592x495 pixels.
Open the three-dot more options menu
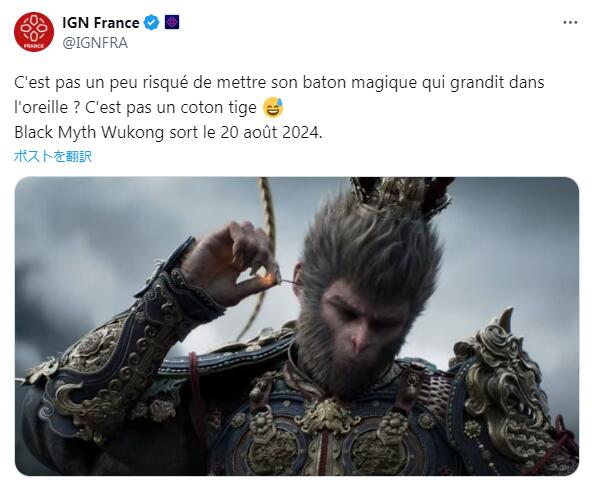[x=570, y=23]
